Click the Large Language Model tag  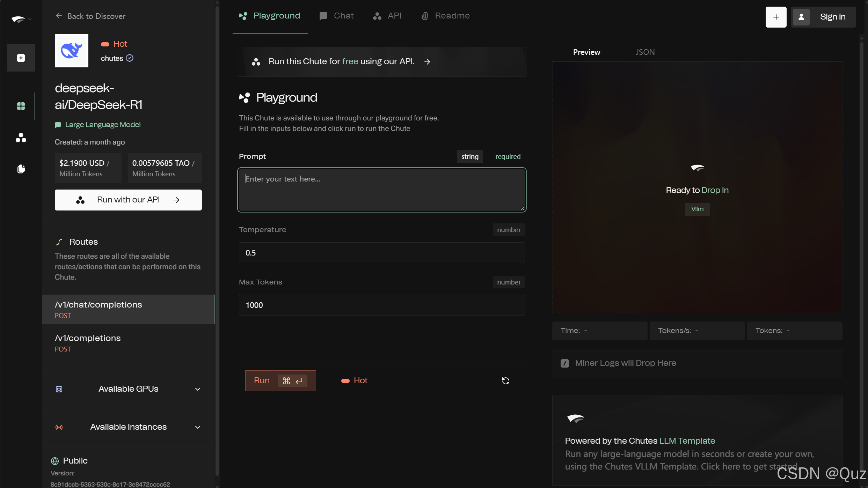tap(97, 125)
